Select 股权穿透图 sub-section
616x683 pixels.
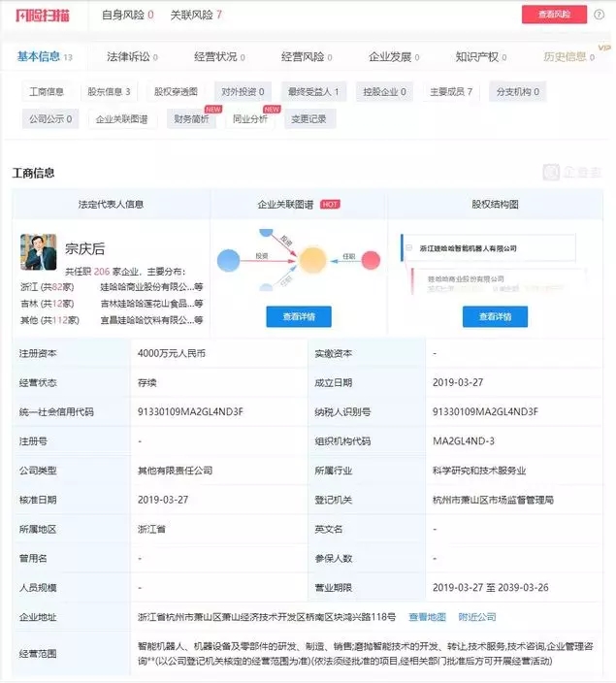(x=176, y=91)
